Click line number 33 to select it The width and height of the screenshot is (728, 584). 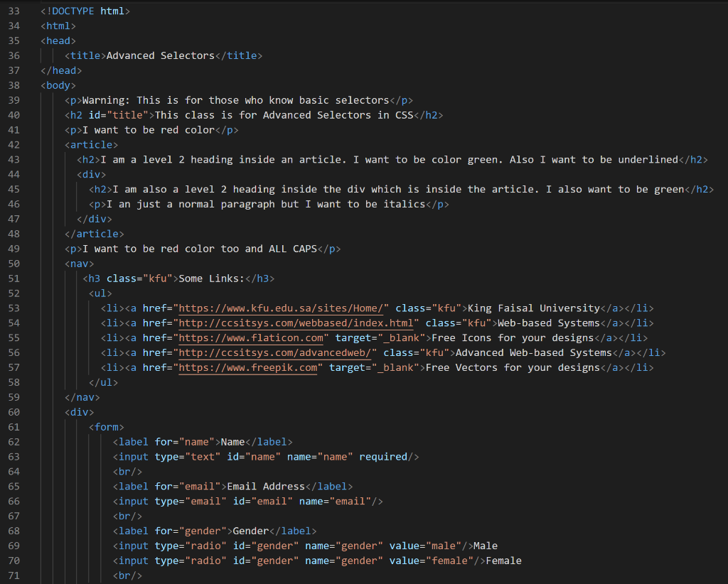tap(13, 11)
